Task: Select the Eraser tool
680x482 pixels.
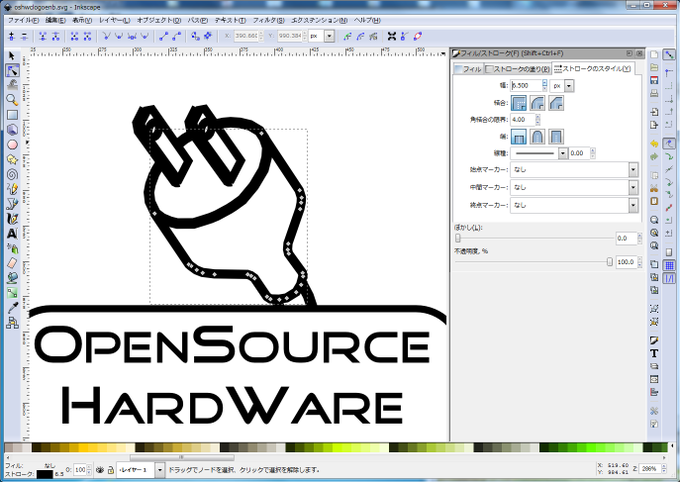Action: 12,263
